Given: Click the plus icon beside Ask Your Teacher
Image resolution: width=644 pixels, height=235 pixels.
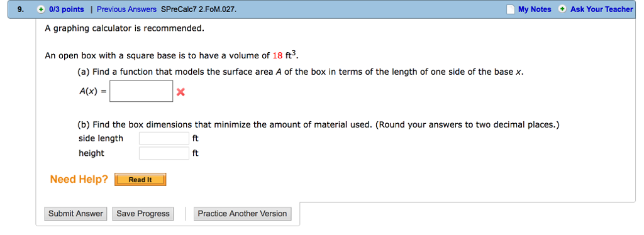Looking at the screenshot, I should click(562, 9).
